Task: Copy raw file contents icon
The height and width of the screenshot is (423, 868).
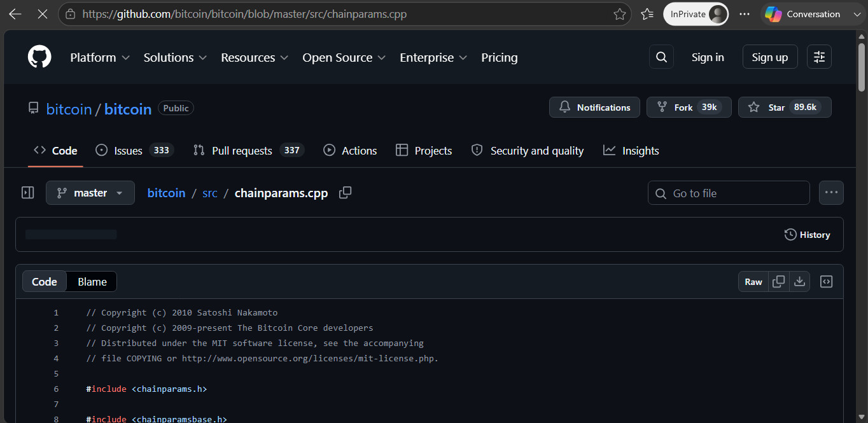Action: (778, 282)
